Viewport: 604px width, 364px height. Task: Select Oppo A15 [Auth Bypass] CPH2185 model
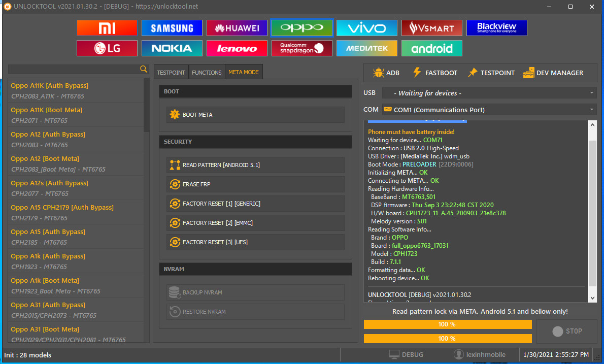pos(76,237)
